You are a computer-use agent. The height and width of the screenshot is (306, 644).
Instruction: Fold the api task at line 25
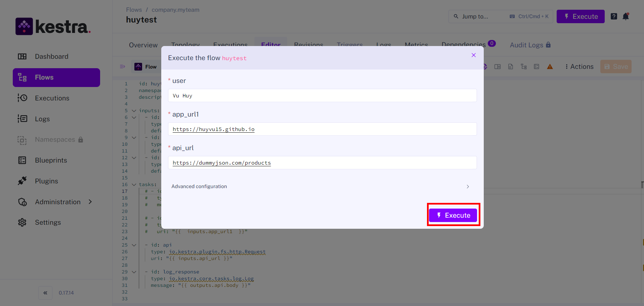click(x=134, y=245)
